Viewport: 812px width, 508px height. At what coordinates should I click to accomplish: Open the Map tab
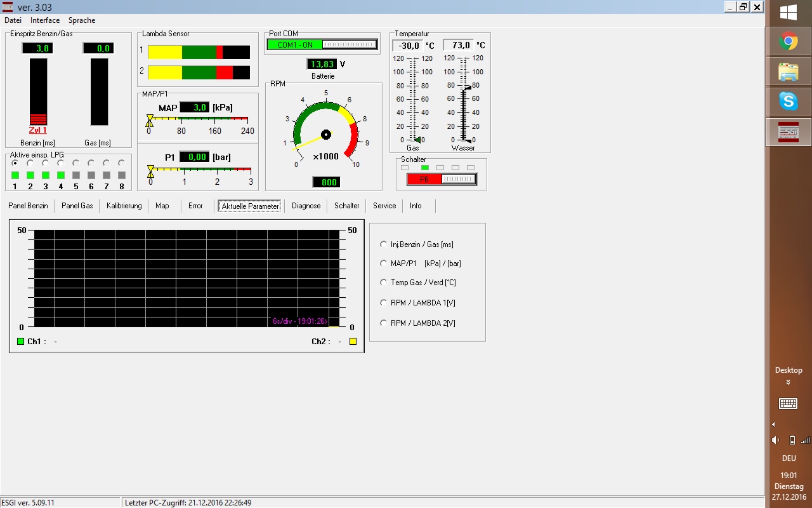[x=162, y=206]
